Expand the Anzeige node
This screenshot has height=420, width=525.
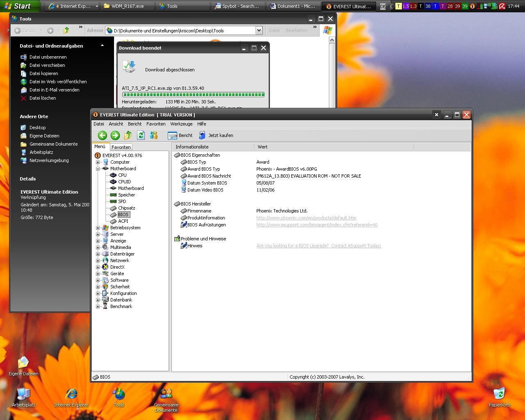click(x=98, y=241)
